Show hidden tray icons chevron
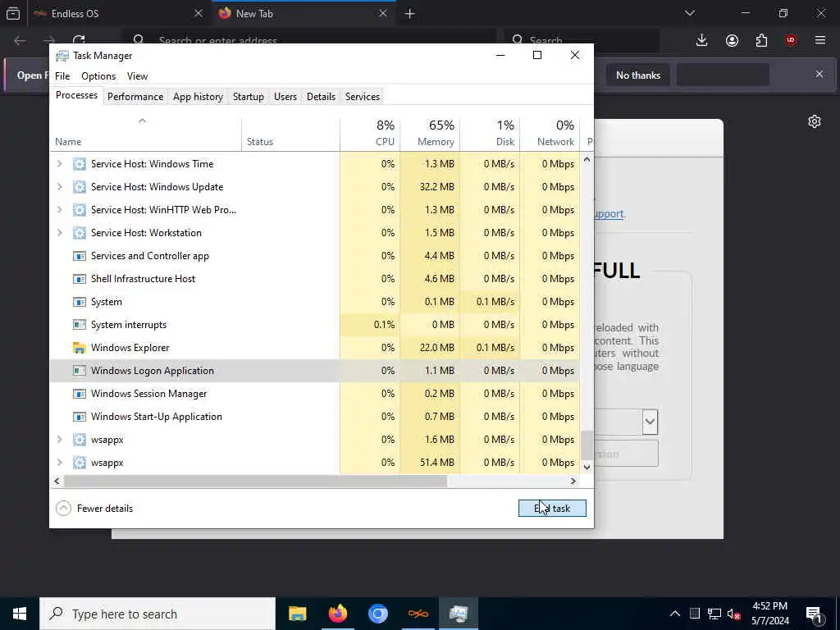 click(675, 614)
